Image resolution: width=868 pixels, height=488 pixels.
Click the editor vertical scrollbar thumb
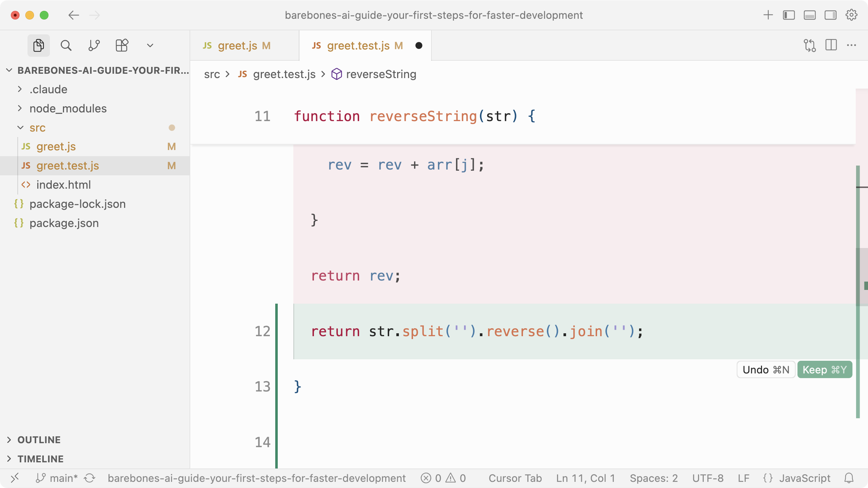pyautogui.click(x=862, y=277)
